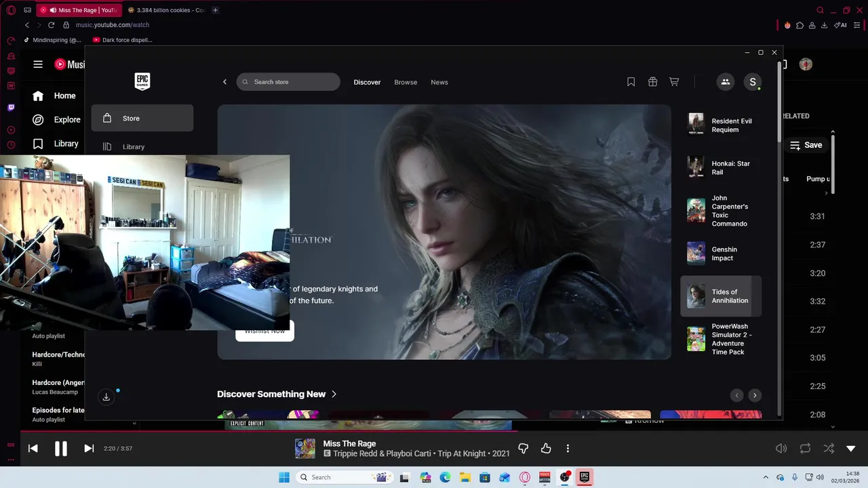Show next Discover Something New items
Image resolution: width=868 pixels, height=488 pixels.
tap(754, 395)
